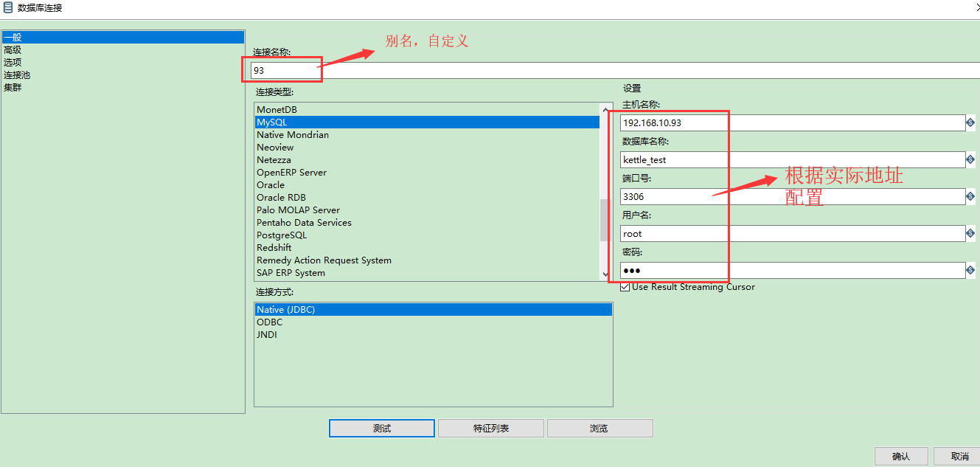Select Native (JDBC) access method
Image resolution: width=980 pixels, height=467 pixels.
click(x=434, y=310)
